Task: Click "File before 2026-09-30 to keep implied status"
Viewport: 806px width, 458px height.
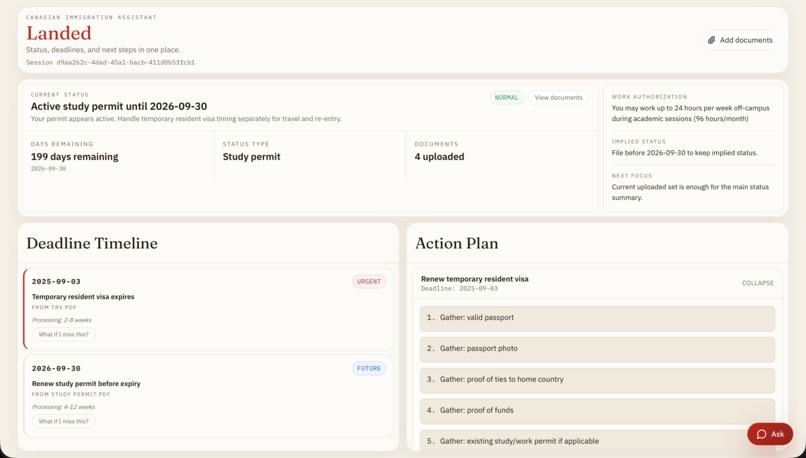Action: point(684,153)
